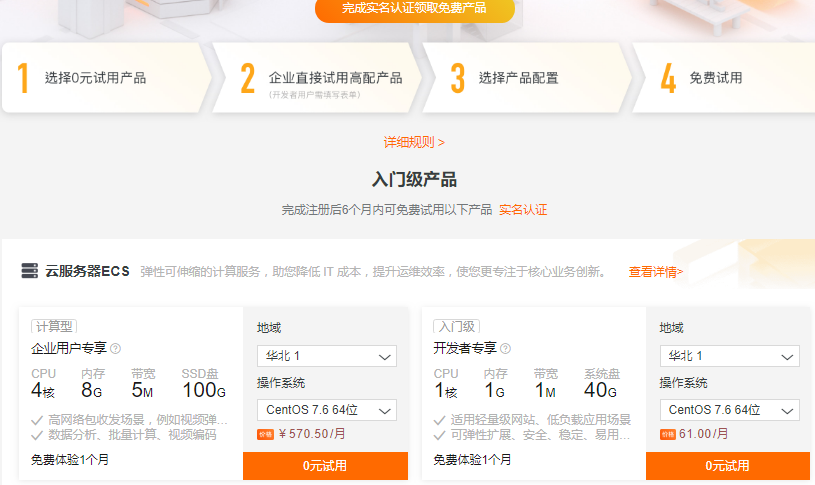This screenshot has width=815, height=485.
Task: Expand the 地域 dropdown in the 开发者专享 card
Action: (730, 356)
